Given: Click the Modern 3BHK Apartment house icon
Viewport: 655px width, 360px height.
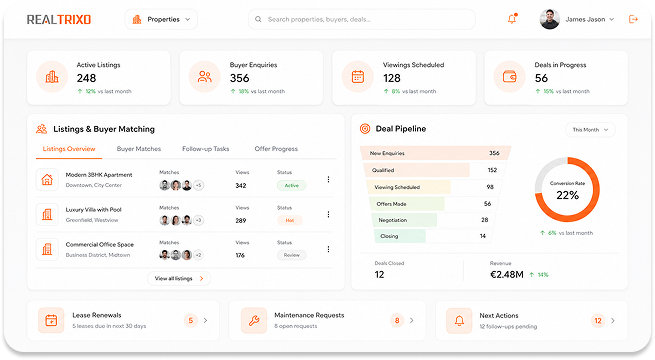Looking at the screenshot, I should [x=47, y=180].
